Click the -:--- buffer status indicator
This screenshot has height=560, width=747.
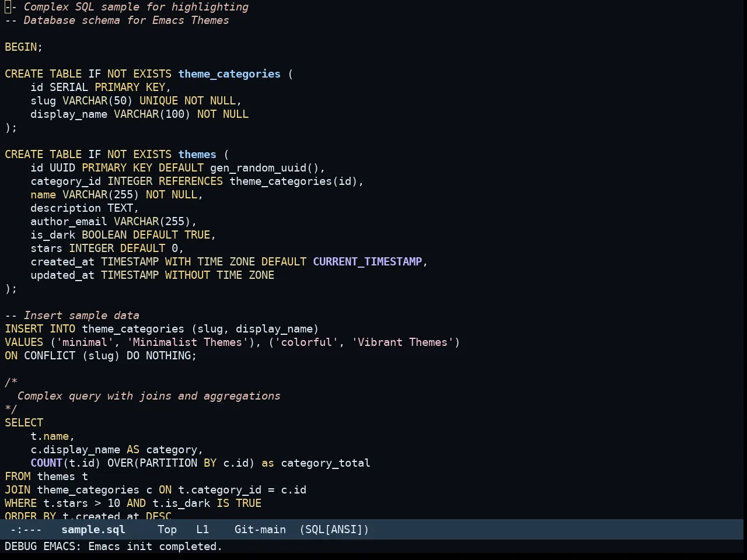tap(26, 530)
